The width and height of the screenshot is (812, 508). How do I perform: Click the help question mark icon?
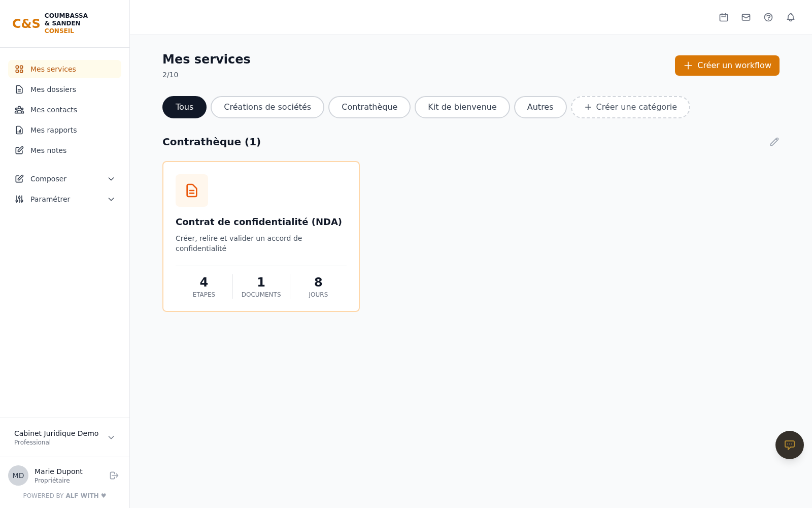(768, 17)
